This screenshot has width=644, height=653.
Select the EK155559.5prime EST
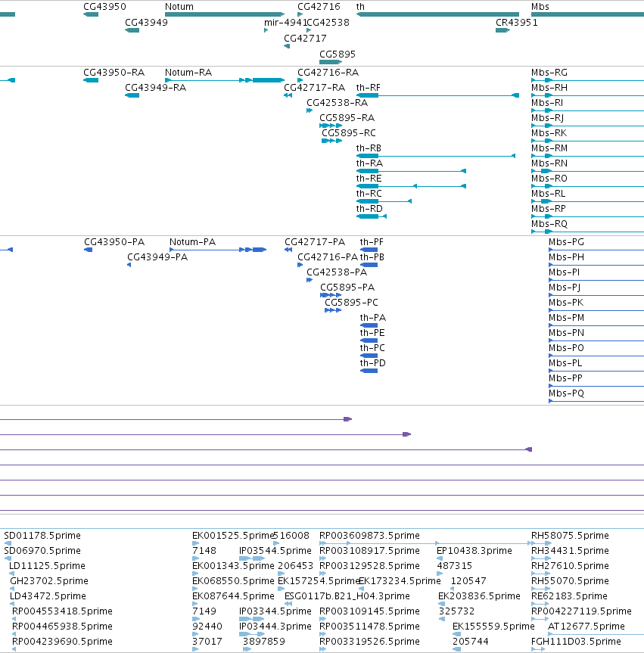(456, 634)
